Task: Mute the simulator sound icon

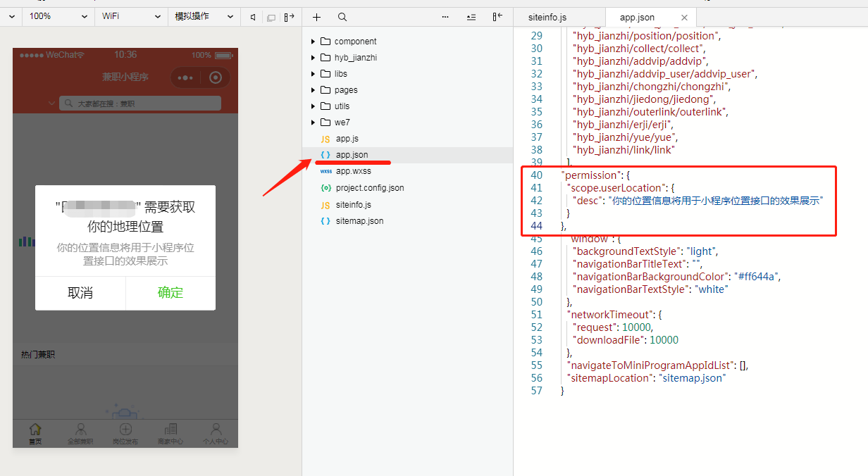Action: point(253,17)
